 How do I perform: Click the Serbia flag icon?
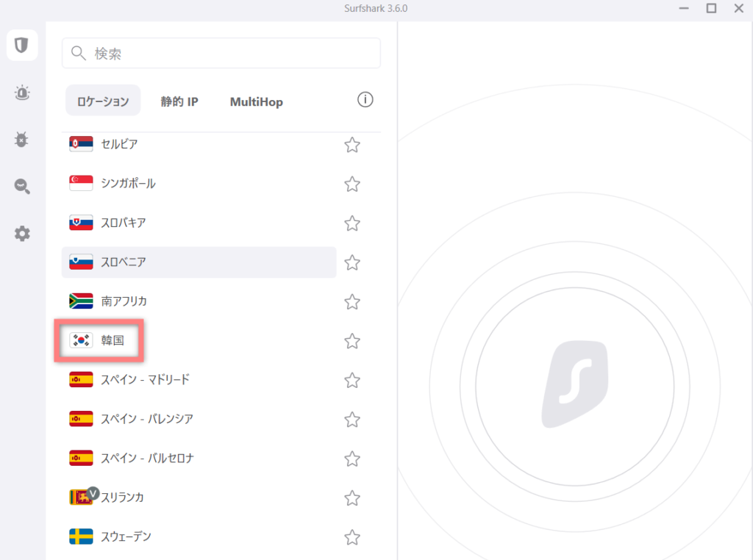click(81, 143)
